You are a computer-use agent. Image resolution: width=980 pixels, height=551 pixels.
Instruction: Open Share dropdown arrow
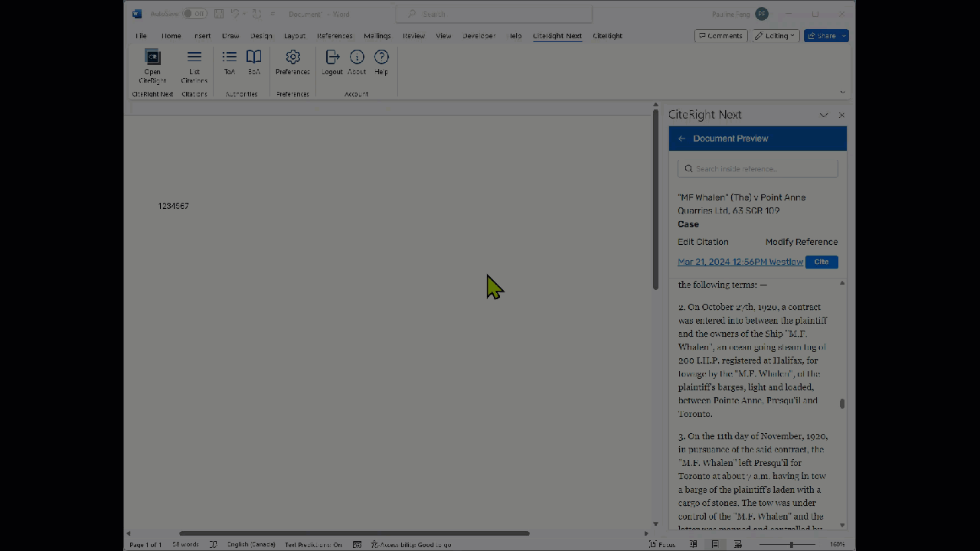click(x=844, y=36)
